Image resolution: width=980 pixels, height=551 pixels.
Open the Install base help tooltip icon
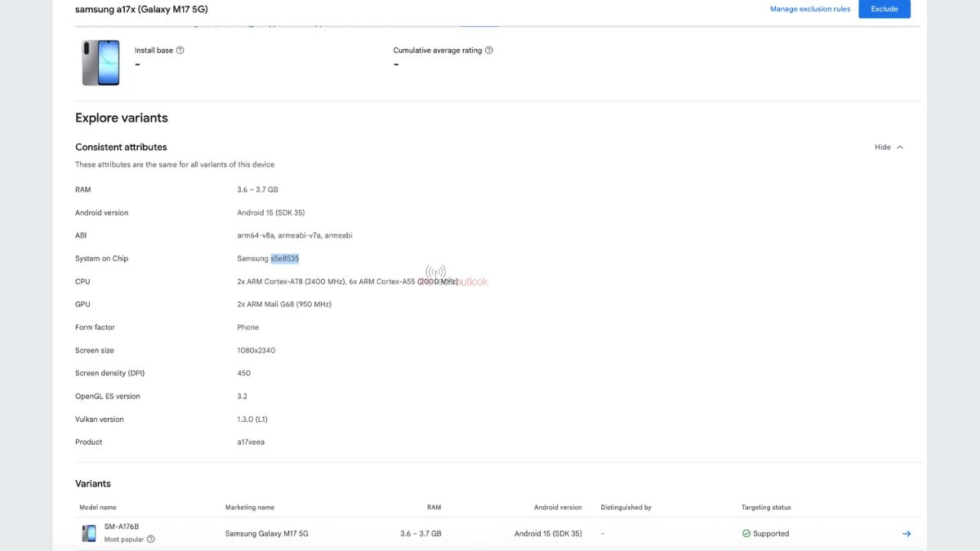pos(180,50)
